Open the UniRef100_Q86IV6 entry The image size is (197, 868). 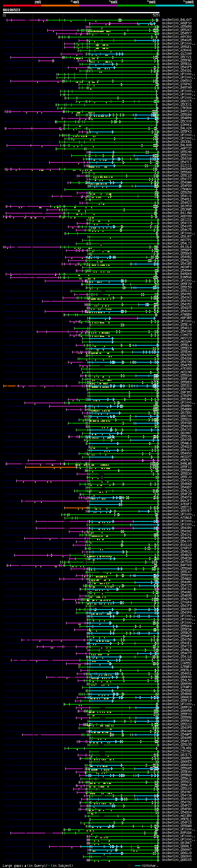[177, 416]
